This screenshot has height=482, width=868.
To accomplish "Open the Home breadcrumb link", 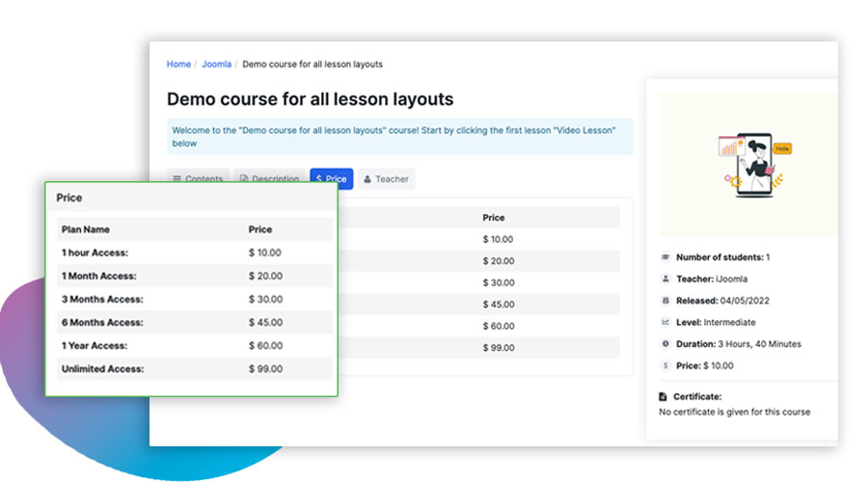I will pos(178,65).
